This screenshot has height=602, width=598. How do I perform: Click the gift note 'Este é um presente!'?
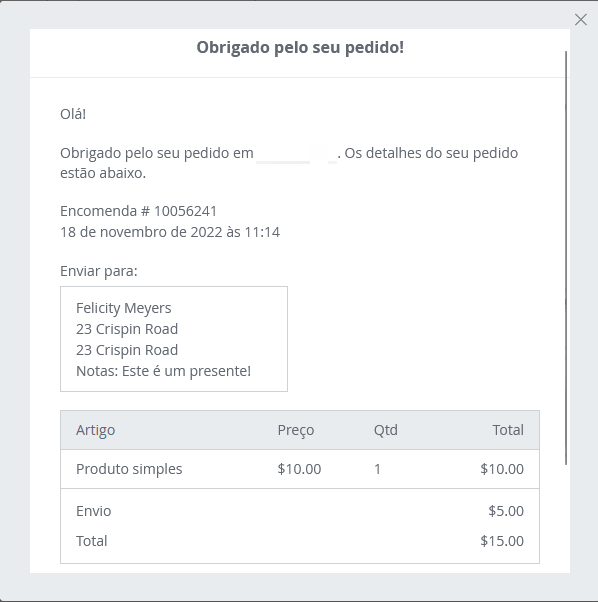pos(186,371)
